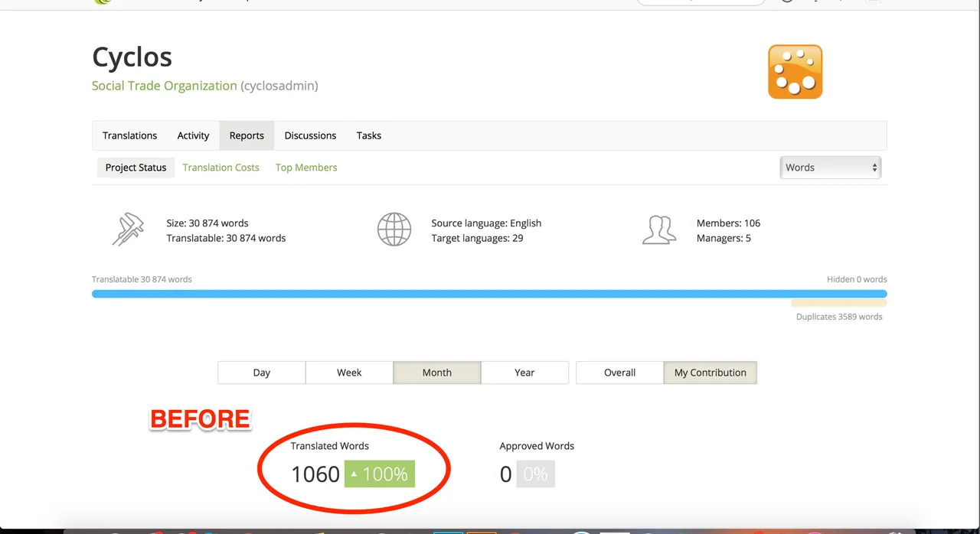The image size is (980, 534).
Task: Click the grey 0% badge
Action: click(x=535, y=474)
